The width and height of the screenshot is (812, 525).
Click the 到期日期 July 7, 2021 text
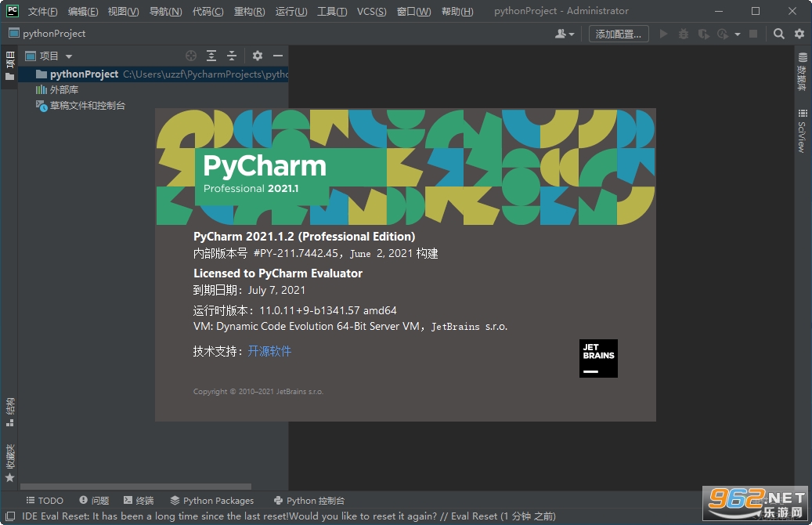point(249,290)
